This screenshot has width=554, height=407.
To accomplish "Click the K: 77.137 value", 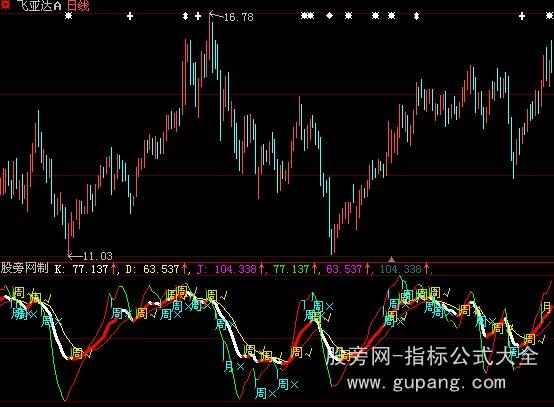I will [81, 269].
